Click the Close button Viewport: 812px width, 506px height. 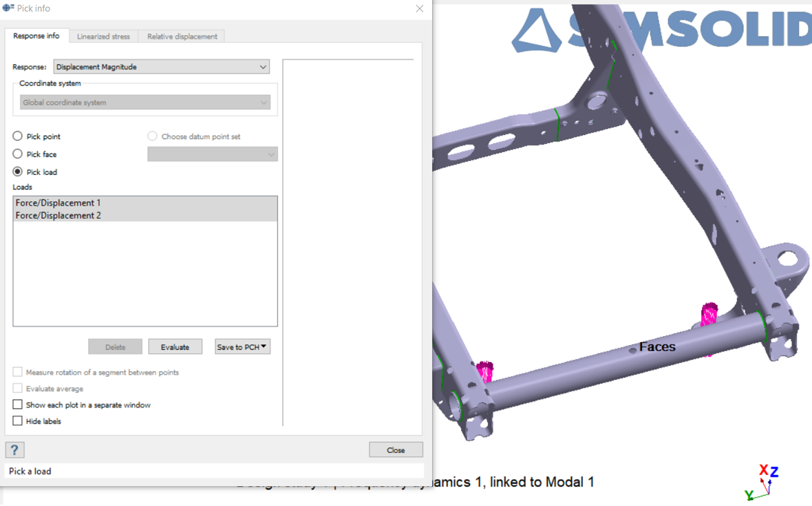point(396,450)
